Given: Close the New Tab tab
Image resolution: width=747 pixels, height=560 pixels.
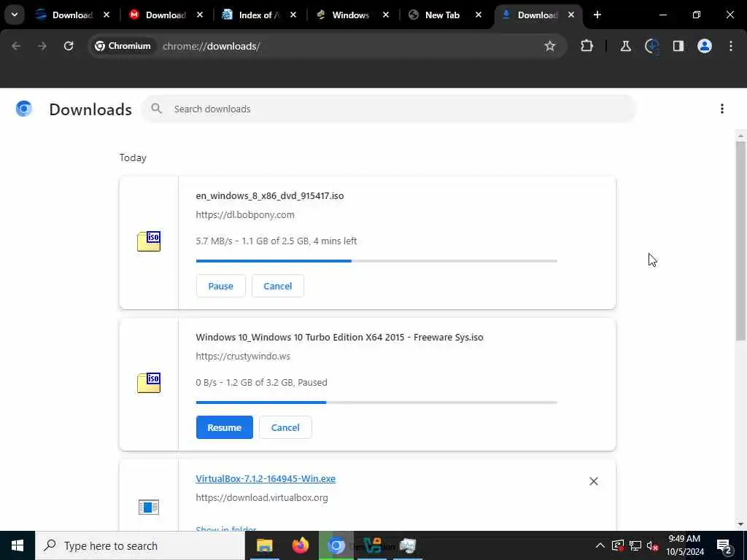Looking at the screenshot, I should coord(479,15).
